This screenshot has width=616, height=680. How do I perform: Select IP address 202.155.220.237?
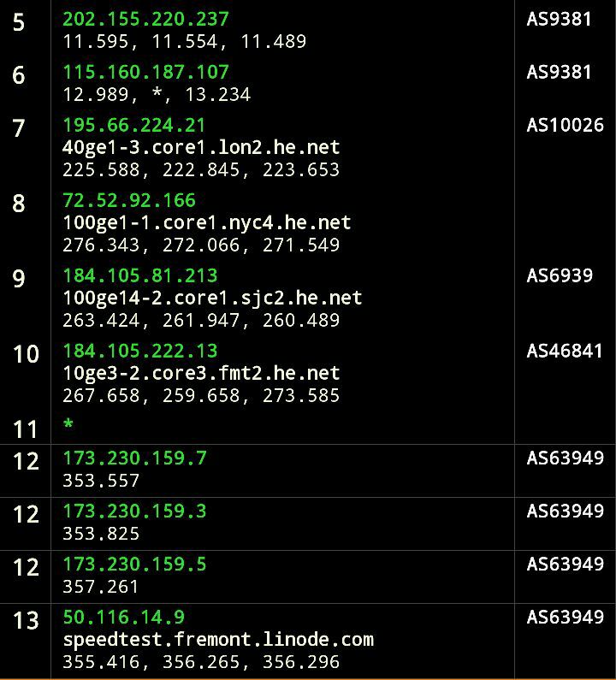point(145,19)
